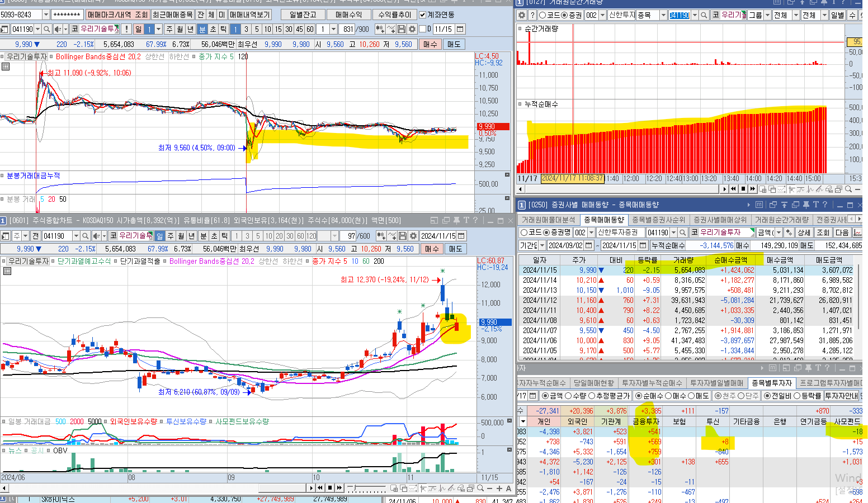Click save floppy icon in 주식종합차트 toolbar
Screen dimensions: 868x503
click(x=402, y=236)
